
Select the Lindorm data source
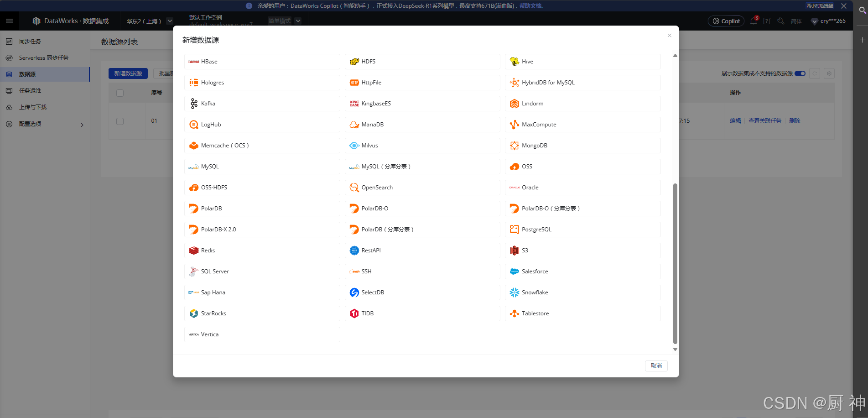pos(583,104)
